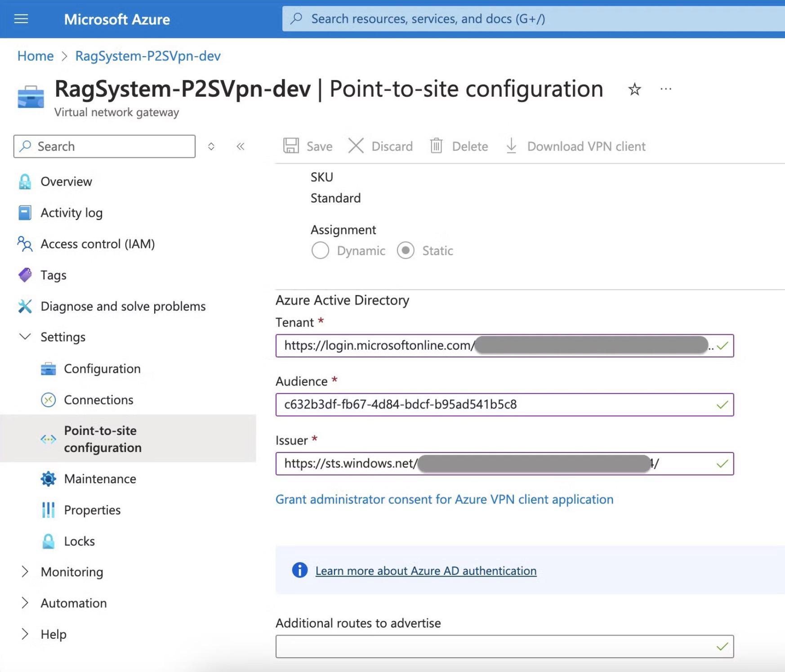The height and width of the screenshot is (672, 785).
Task: Click the Diagnose and solve problems wrench icon
Action: [x=25, y=306]
